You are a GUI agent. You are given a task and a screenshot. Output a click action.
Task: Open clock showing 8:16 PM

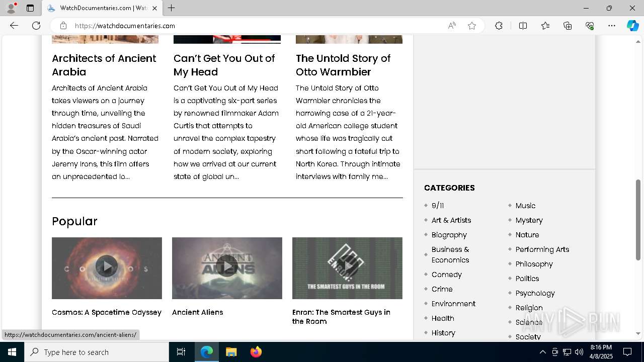pyautogui.click(x=601, y=352)
